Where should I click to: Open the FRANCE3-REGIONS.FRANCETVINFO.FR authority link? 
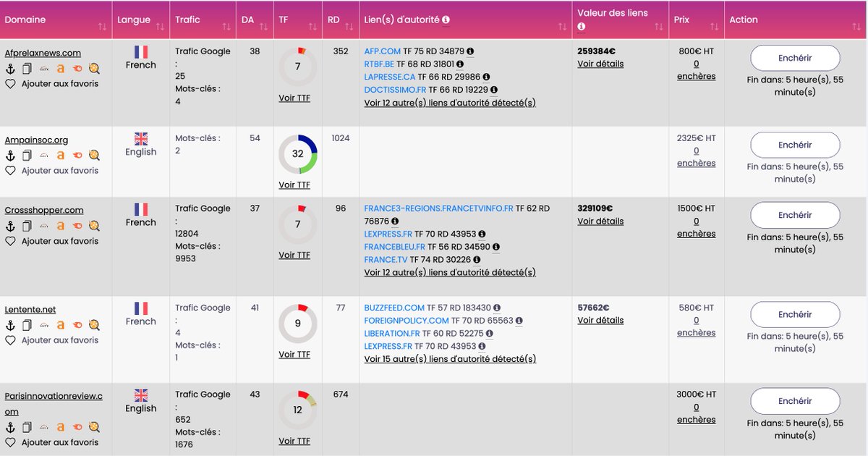[438, 208]
